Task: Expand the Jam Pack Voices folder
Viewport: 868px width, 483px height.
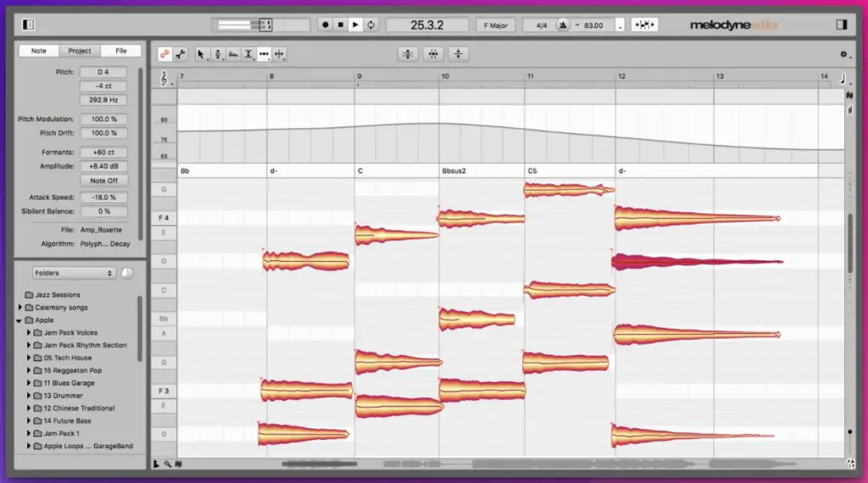Action: point(29,332)
